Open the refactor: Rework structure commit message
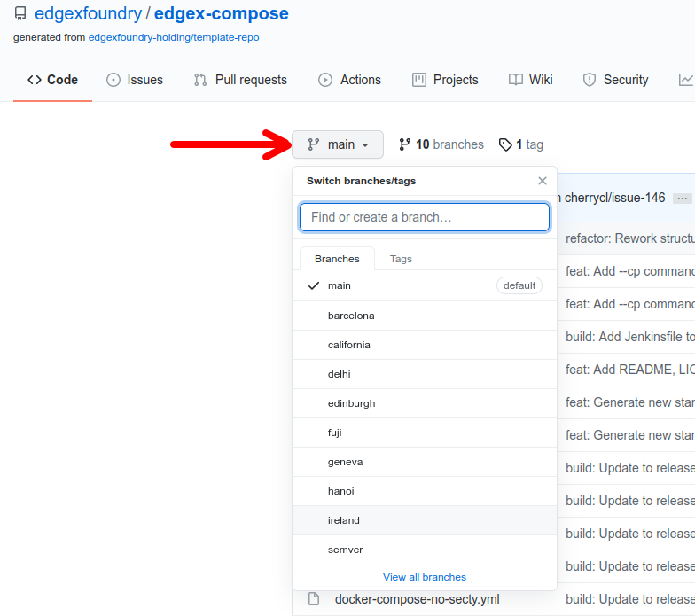 pos(630,238)
